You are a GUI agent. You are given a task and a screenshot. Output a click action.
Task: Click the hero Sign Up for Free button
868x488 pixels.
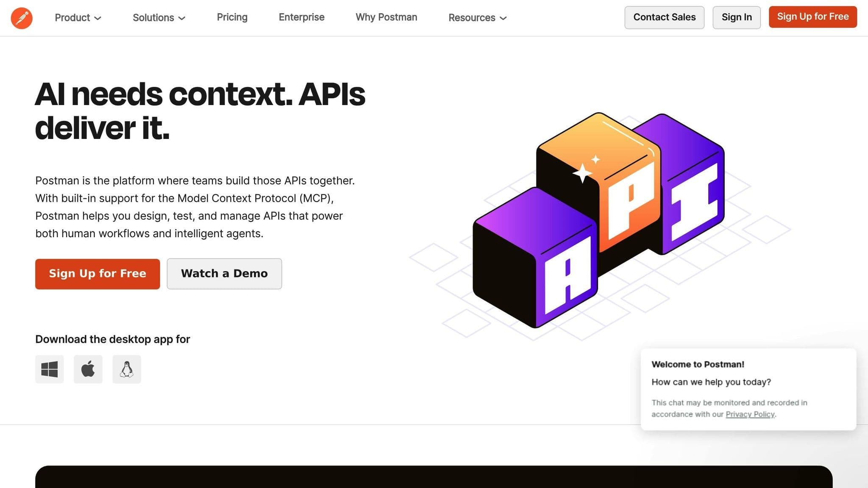97,274
